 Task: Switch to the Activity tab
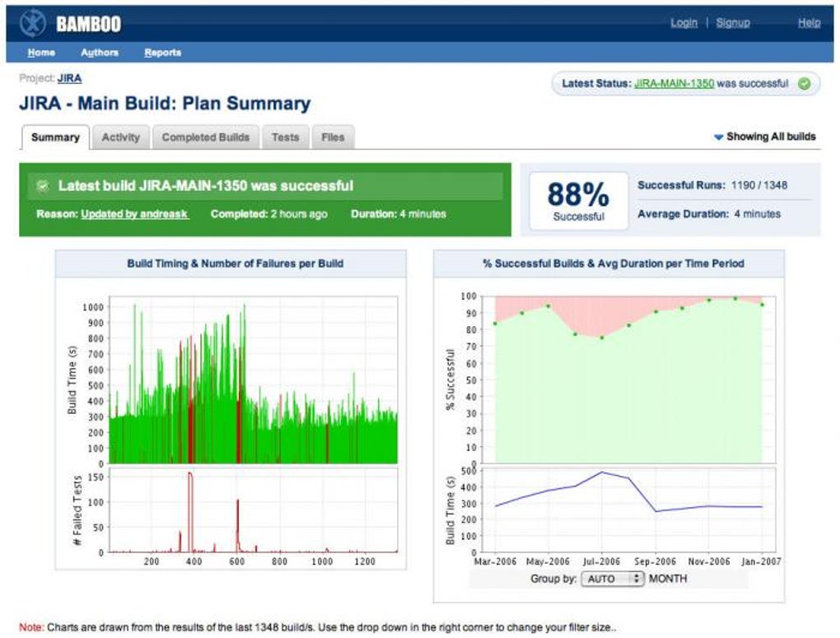(x=120, y=137)
